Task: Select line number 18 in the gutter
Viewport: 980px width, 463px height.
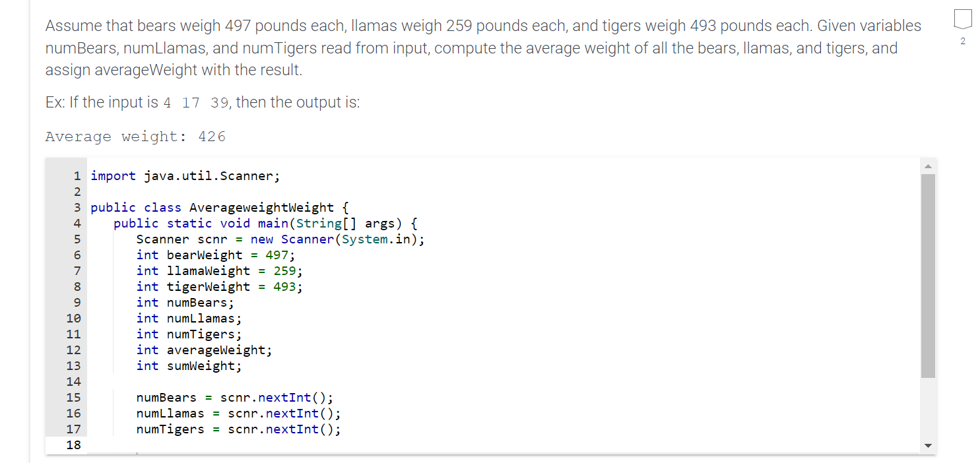Action: (74, 445)
